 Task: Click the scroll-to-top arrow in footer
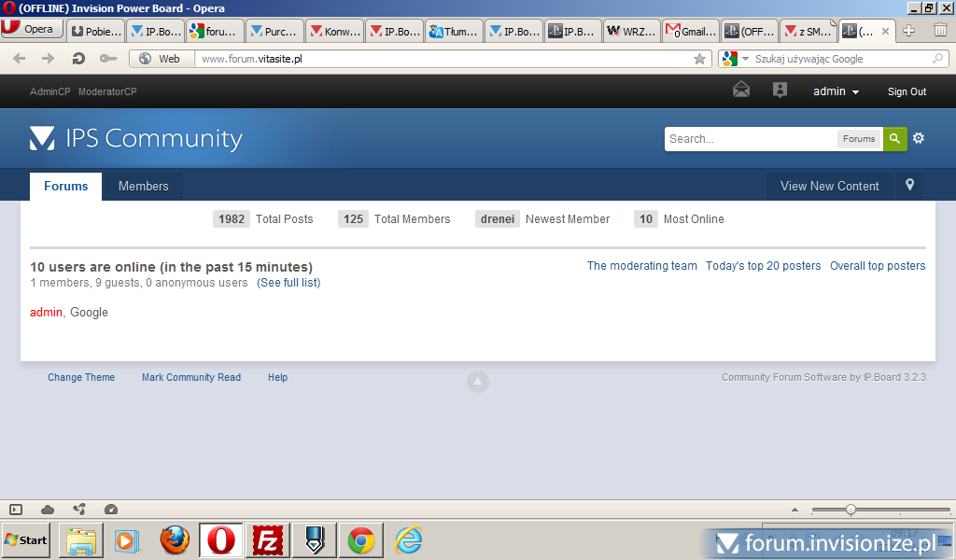pyautogui.click(x=477, y=381)
